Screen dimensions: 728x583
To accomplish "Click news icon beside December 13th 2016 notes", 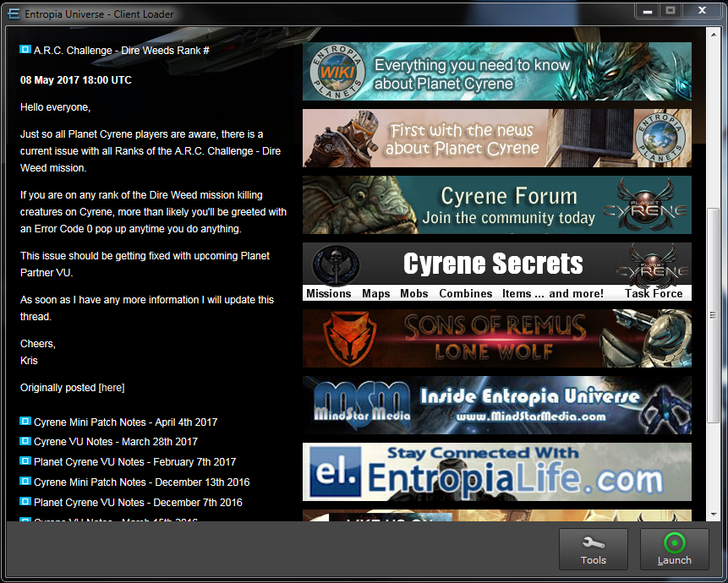I will 25,481.
